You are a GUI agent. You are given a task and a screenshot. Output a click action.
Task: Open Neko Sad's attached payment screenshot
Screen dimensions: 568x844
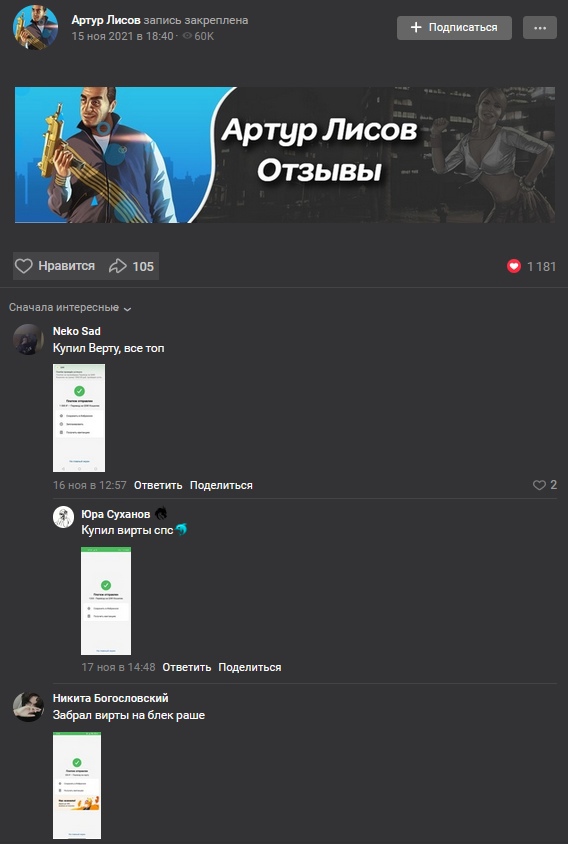(79, 418)
